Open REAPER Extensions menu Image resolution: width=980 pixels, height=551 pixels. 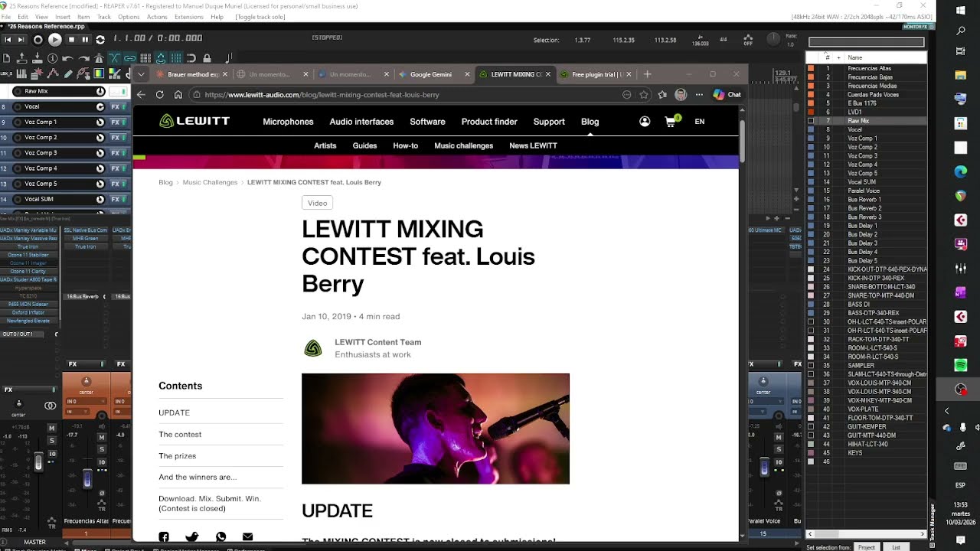(x=189, y=17)
